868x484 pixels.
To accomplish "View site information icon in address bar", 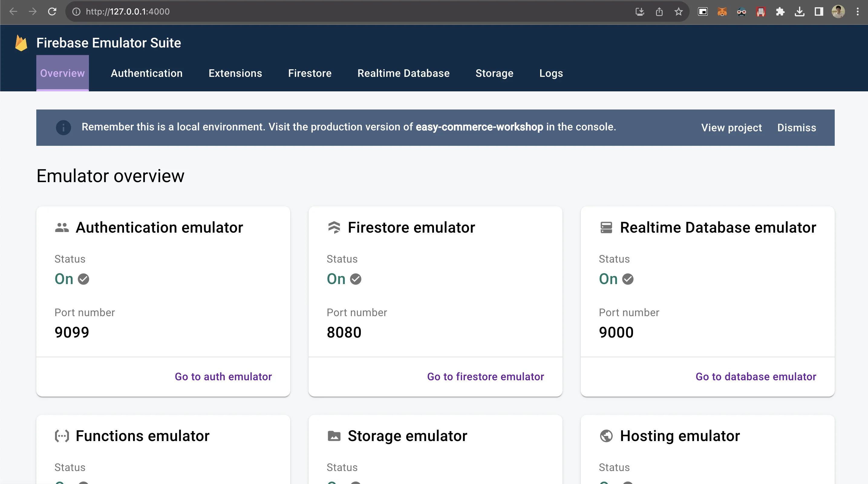I will 77,12.
